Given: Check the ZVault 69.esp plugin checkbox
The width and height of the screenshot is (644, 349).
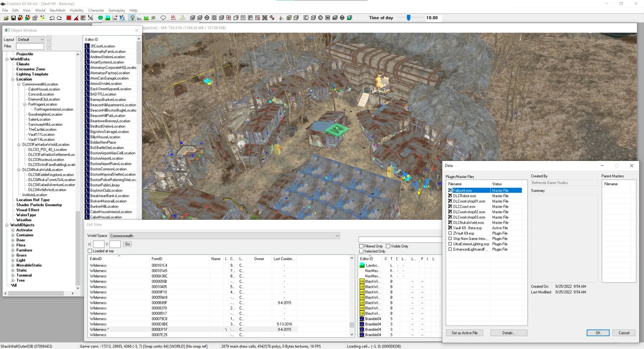Looking at the screenshot, I should 450,233.
